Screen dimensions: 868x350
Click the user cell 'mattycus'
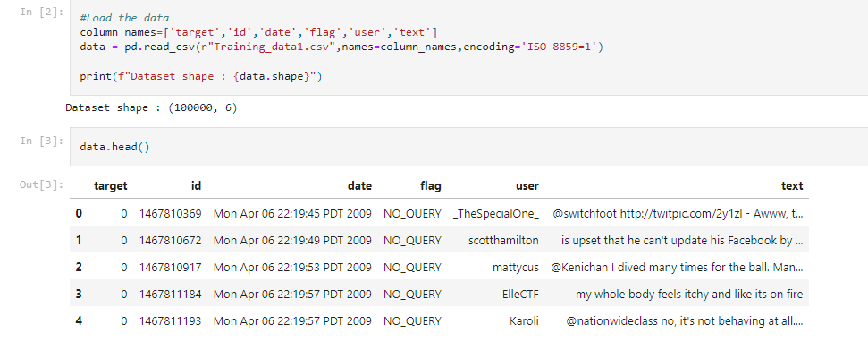pos(516,268)
